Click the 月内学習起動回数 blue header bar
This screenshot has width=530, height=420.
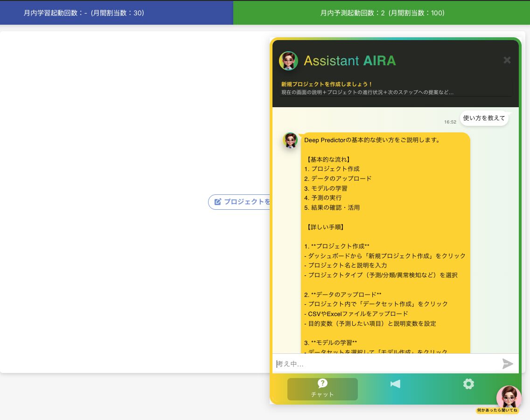(117, 13)
